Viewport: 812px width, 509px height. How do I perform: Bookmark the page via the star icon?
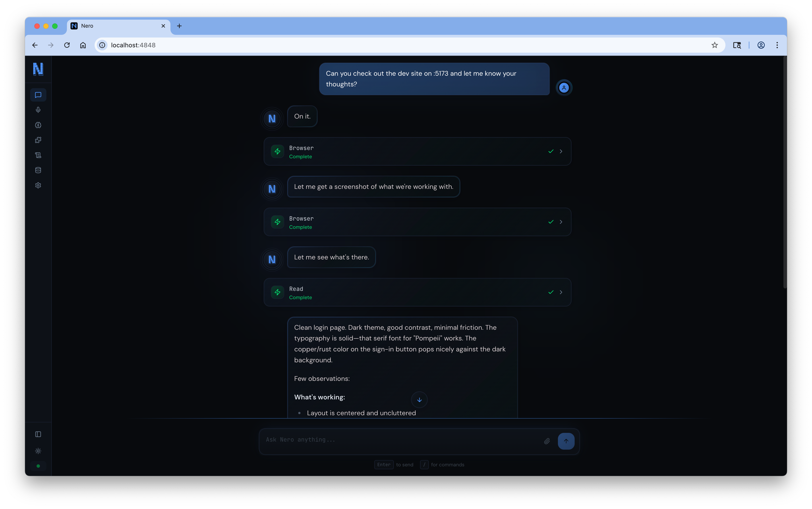[x=715, y=45]
